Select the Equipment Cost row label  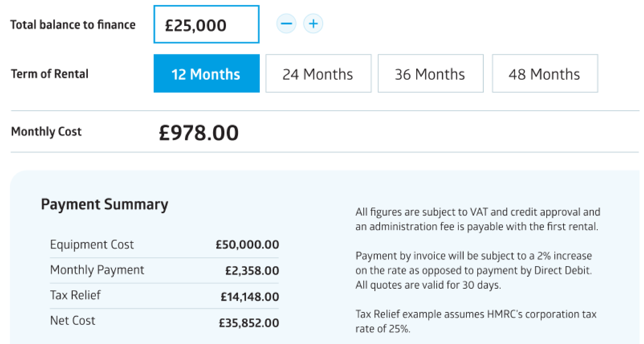[x=92, y=245]
